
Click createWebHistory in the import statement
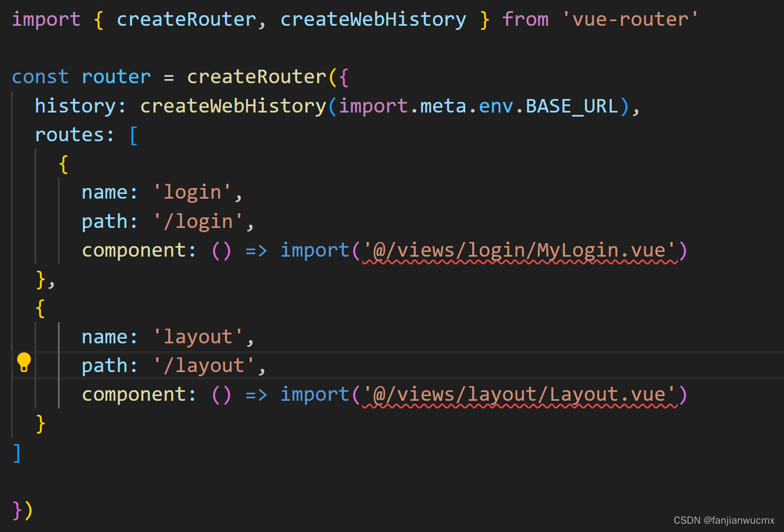[373, 19]
